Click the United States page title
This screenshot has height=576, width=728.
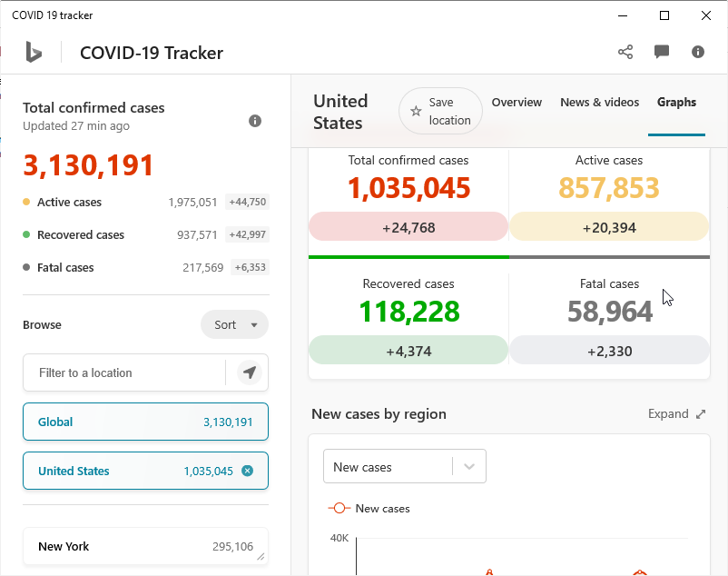pos(340,112)
